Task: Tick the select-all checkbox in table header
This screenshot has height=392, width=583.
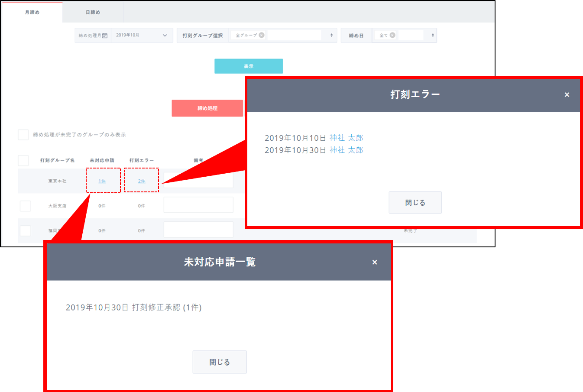Action: point(23,161)
